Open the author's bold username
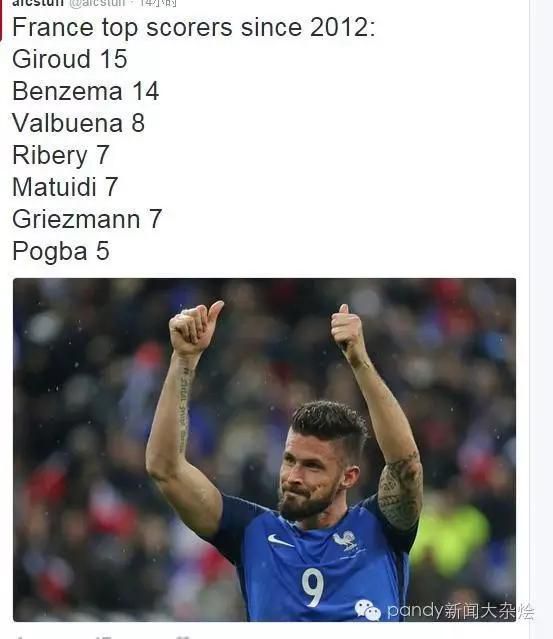The height and width of the screenshot is (639, 553). (x=37, y=3)
